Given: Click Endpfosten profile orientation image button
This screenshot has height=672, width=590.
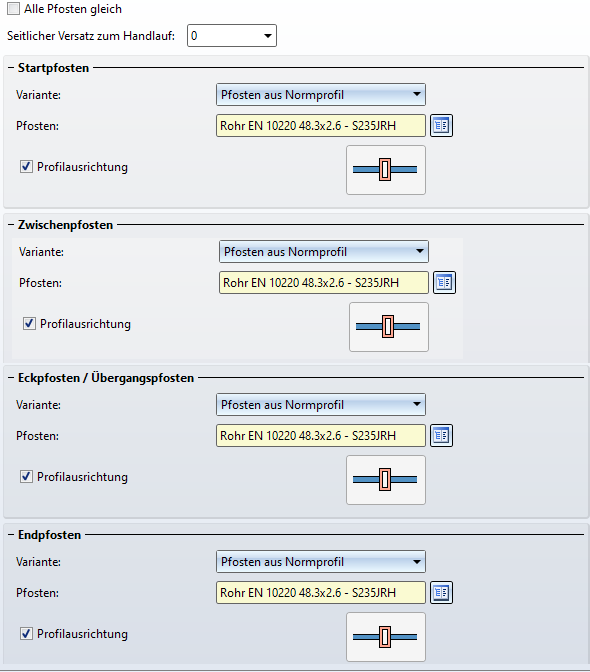Looking at the screenshot, I should [x=386, y=636].
